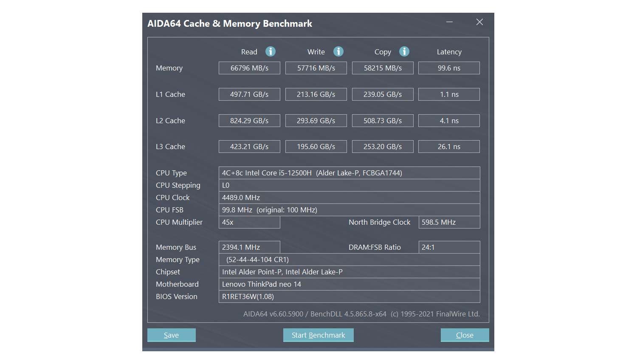Click the Copy column header text
This screenshot has width=637, height=364.
tap(383, 52)
